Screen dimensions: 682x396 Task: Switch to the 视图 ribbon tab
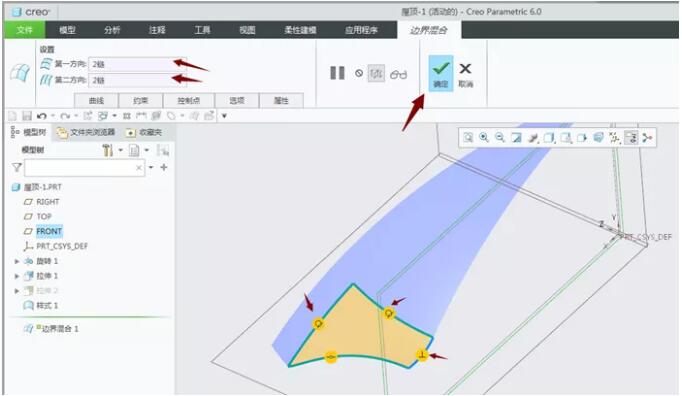coord(247,30)
